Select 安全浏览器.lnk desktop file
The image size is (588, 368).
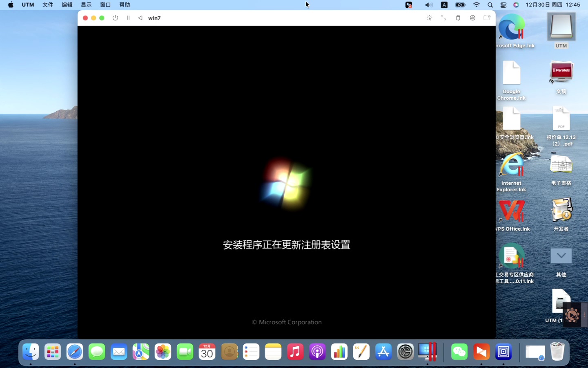[x=512, y=119]
